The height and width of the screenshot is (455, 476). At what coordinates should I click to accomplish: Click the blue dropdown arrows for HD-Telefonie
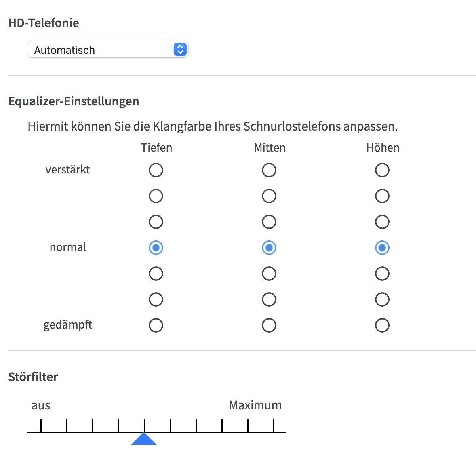(180, 50)
